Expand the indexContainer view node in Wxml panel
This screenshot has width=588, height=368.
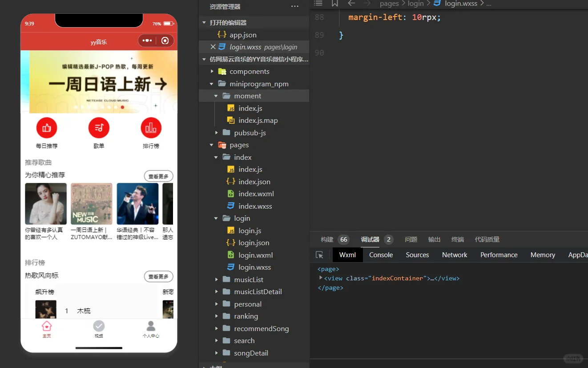(x=320, y=278)
